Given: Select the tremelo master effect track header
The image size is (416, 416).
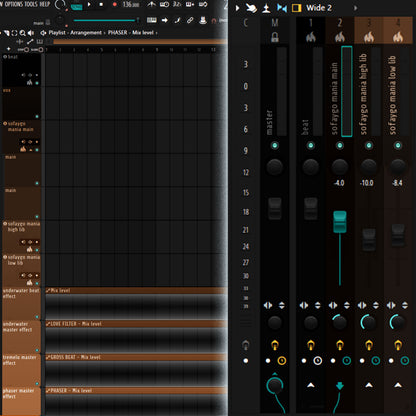Looking at the screenshot, I should point(21,370).
